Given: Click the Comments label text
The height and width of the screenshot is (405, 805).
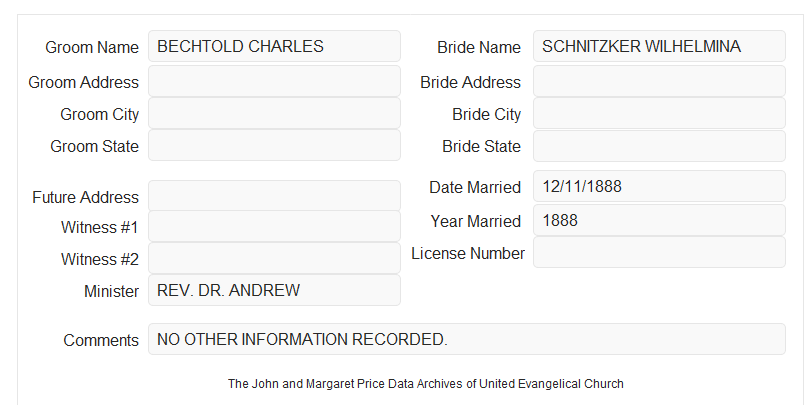Looking at the screenshot, I should tap(101, 340).
